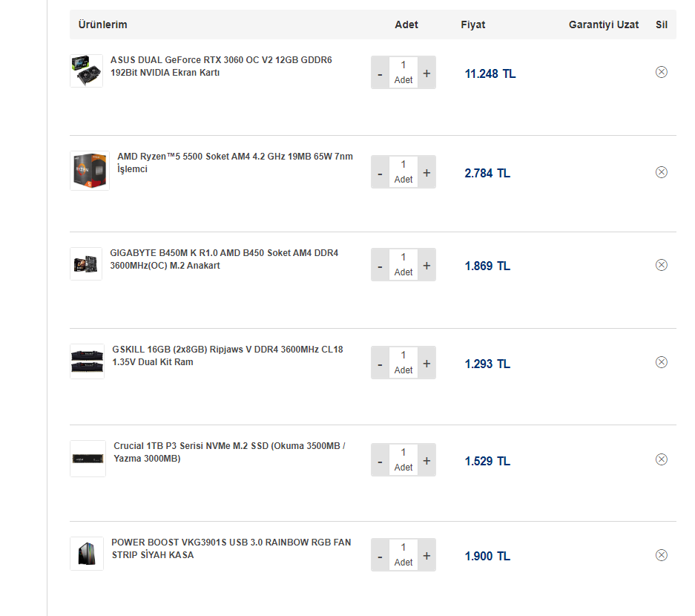Open the Ryzen processor box thumbnail
The height and width of the screenshot is (616, 695).
point(90,171)
